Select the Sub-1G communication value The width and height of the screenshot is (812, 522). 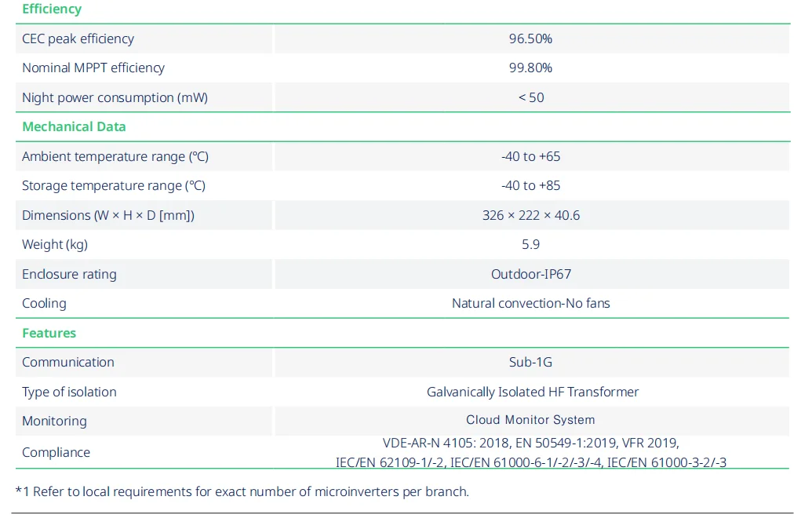pyautogui.click(x=530, y=362)
